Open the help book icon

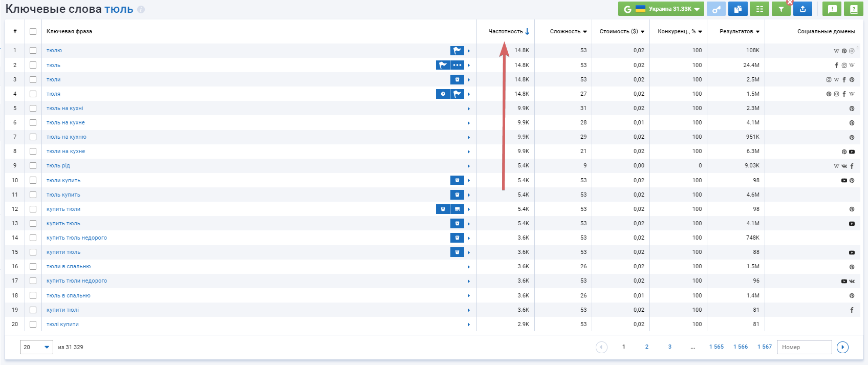click(x=854, y=9)
